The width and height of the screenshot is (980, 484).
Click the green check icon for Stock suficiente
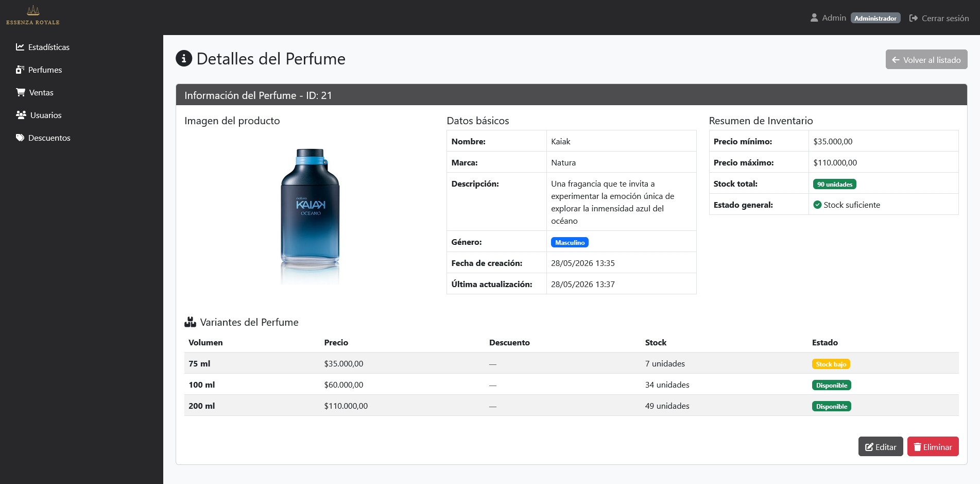coord(817,205)
